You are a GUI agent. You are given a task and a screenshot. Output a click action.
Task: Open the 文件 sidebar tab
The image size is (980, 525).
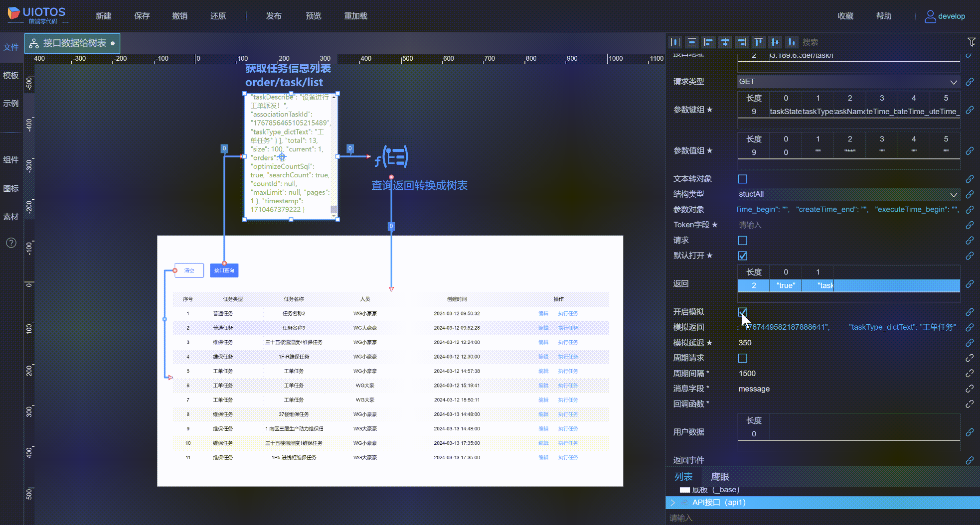pyautogui.click(x=11, y=47)
